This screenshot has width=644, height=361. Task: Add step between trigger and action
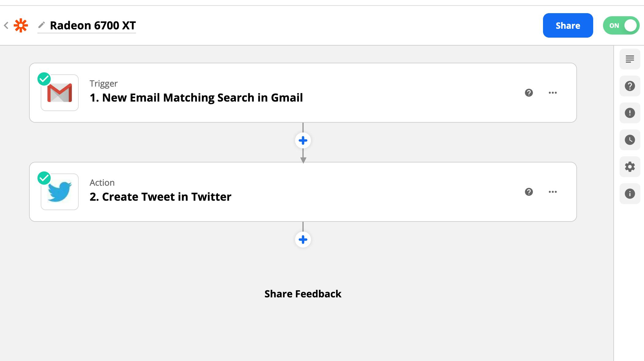[x=303, y=141]
